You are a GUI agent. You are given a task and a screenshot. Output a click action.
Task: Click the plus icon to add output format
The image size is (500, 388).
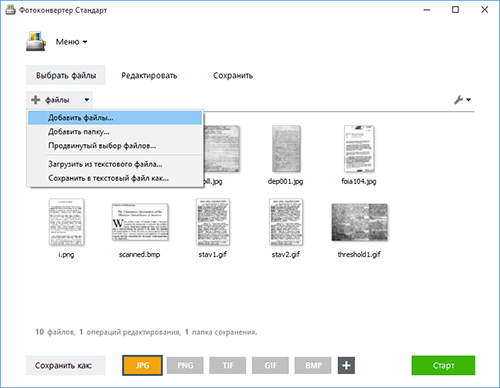(346, 365)
